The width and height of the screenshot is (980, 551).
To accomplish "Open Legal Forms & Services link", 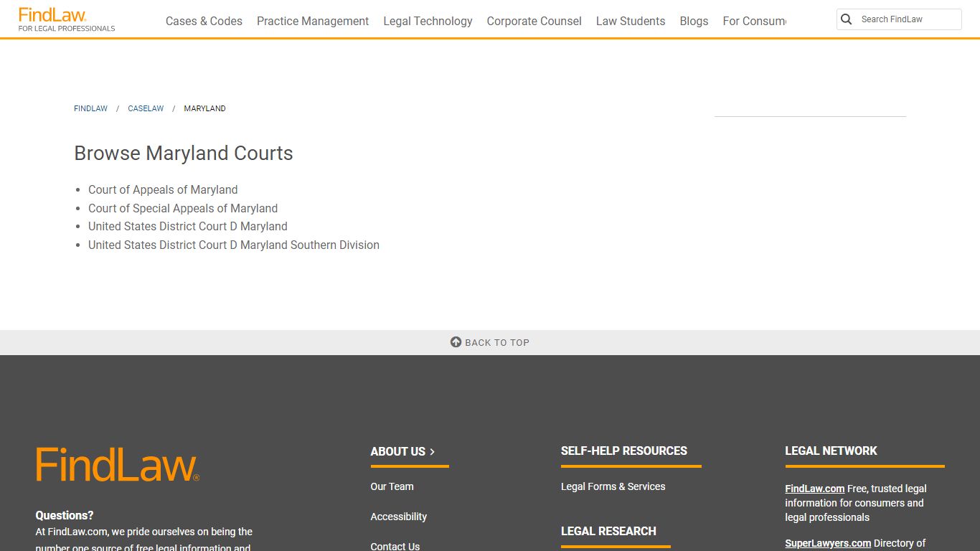I will [613, 486].
